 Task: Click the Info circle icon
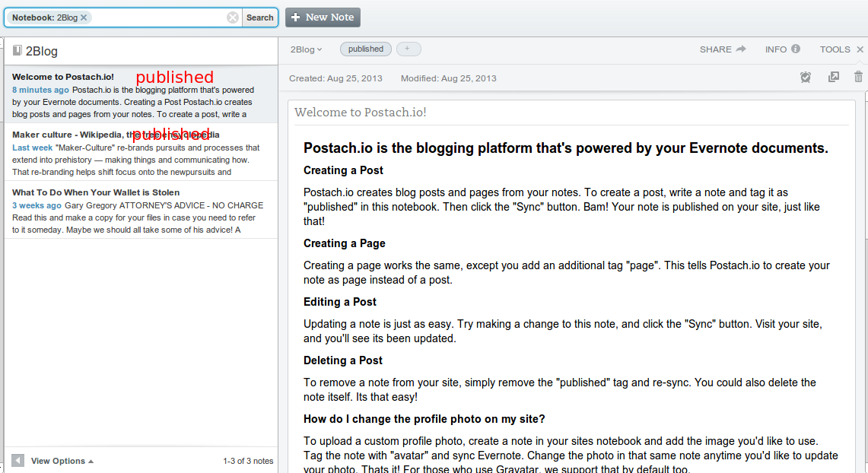796,49
